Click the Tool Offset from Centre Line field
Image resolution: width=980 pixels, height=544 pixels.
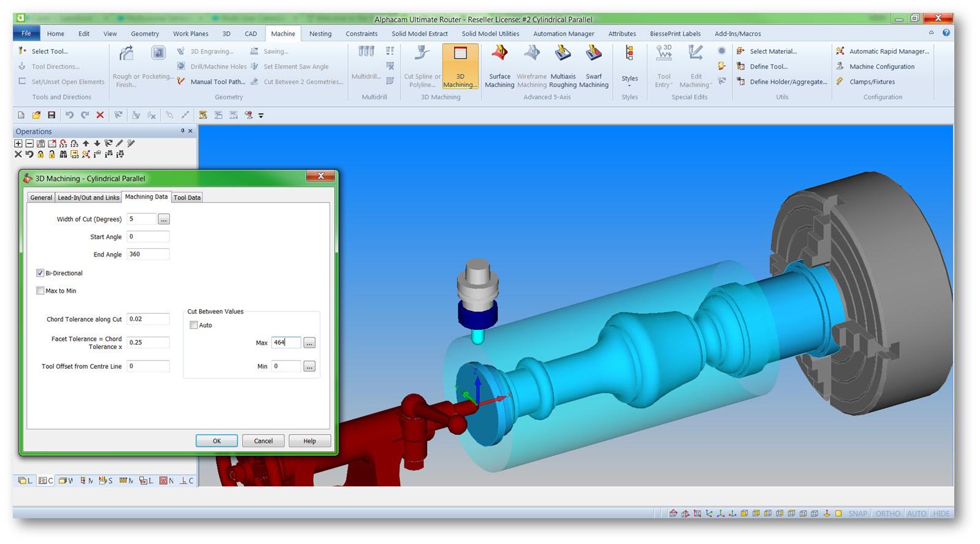click(x=148, y=366)
